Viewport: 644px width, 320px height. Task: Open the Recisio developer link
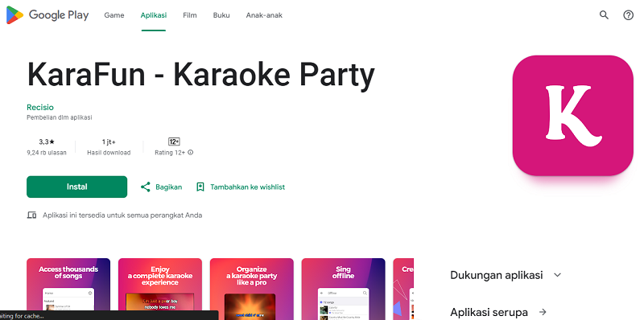point(40,108)
